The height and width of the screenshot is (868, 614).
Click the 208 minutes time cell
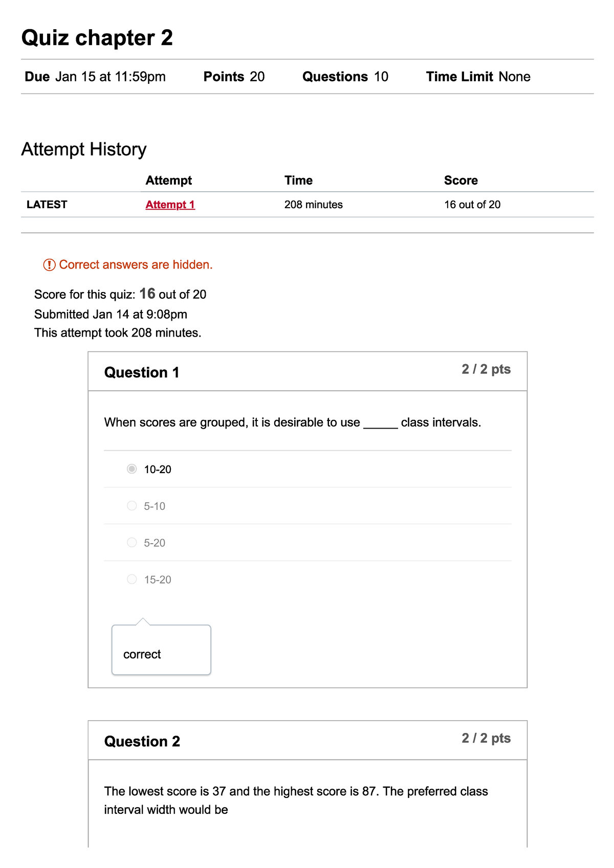314,205
